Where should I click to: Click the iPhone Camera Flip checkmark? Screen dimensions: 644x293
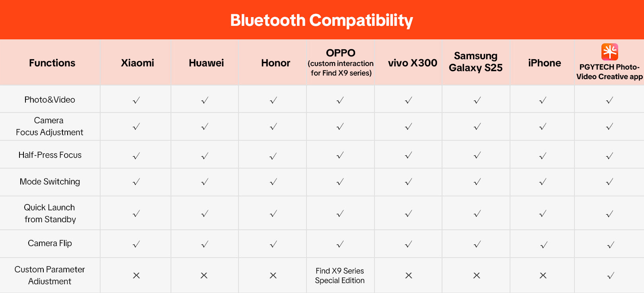[543, 245]
